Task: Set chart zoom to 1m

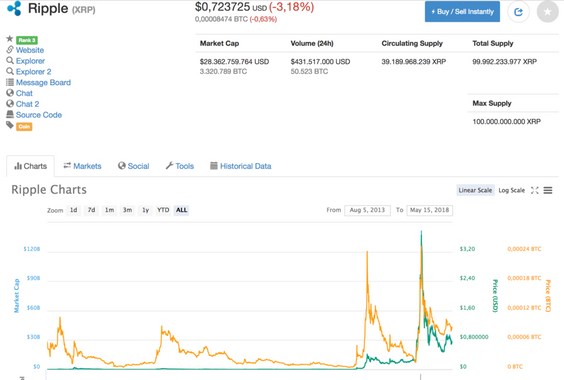Action: tap(109, 210)
